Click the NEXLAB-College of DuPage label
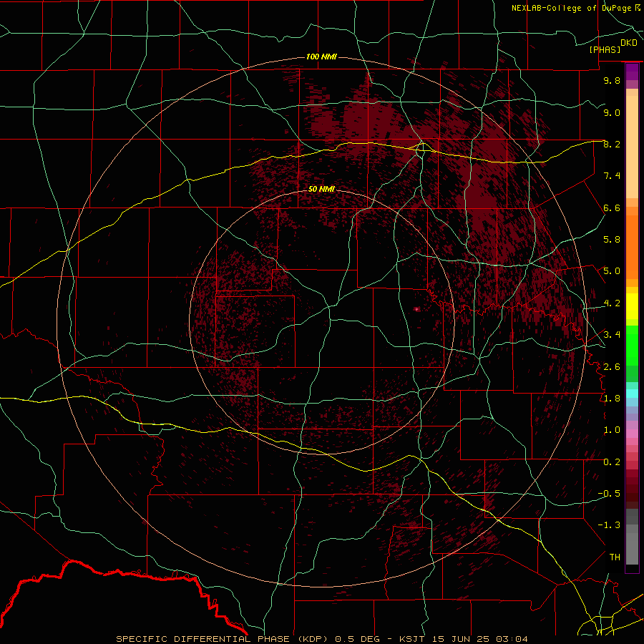This screenshot has width=644, height=644. [x=572, y=8]
